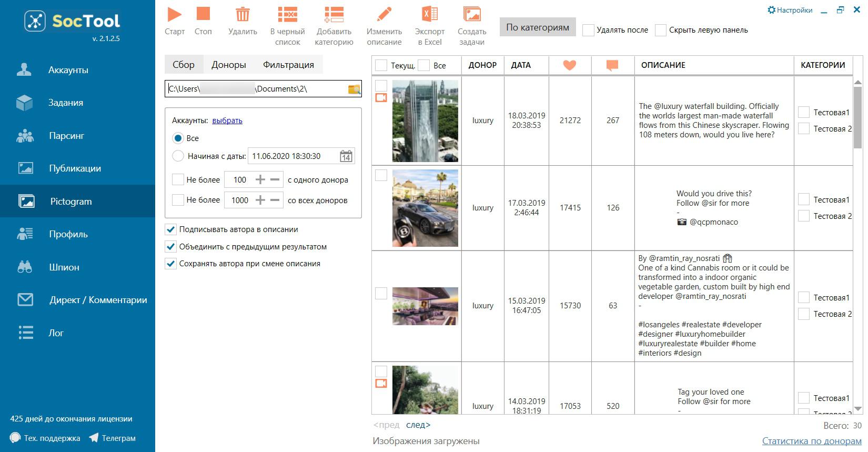Select the Начиная с даты radio button
Image resolution: width=868 pixels, height=452 pixels.
click(178, 156)
